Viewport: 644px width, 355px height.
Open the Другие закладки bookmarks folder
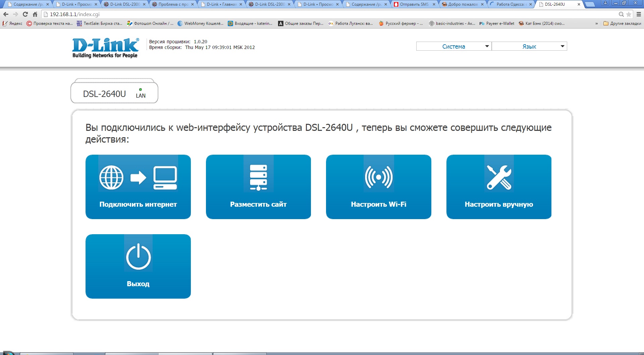point(622,23)
